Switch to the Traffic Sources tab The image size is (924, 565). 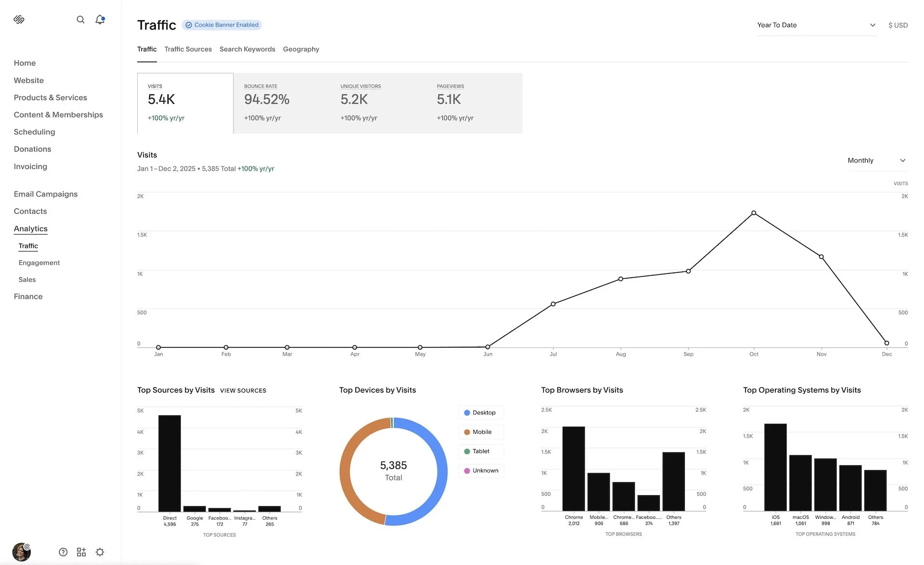[x=188, y=49]
